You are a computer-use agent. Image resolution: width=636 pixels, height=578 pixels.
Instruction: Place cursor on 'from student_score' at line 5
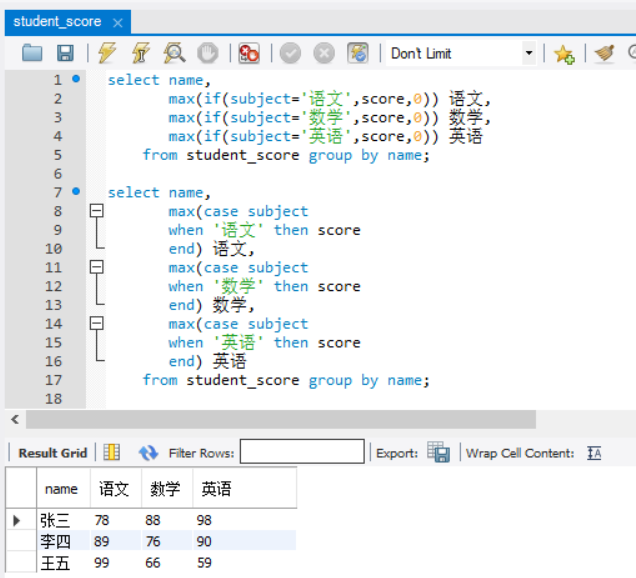pyautogui.click(x=221, y=155)
